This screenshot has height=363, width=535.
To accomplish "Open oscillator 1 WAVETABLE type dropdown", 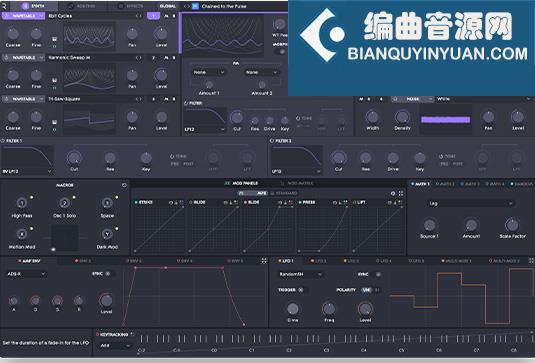I will [x=23, y=16].
